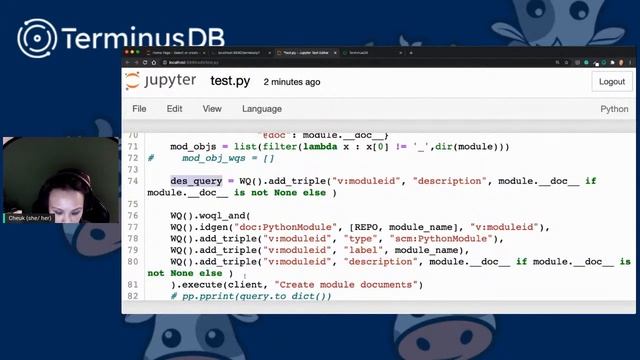This screenshot has width=640, height=360.
Task: Click the "2 minutes ago" save status
Action: tap(291, 82)
